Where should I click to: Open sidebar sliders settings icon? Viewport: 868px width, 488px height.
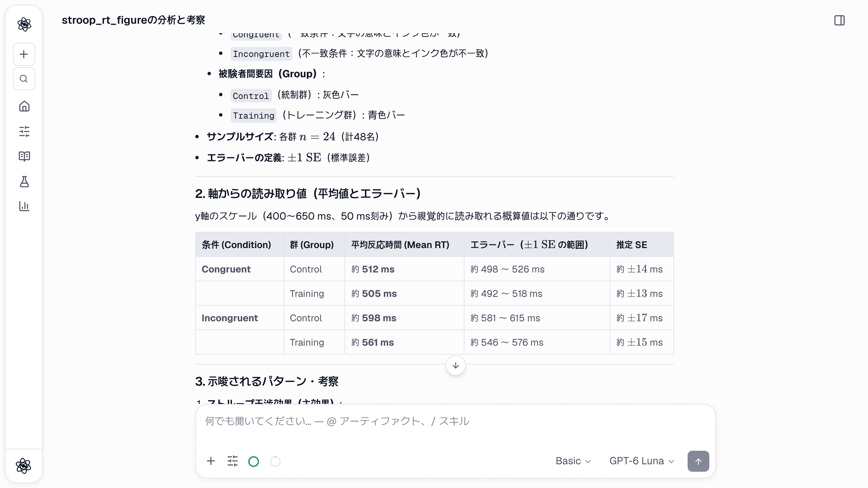click(24, 131)
